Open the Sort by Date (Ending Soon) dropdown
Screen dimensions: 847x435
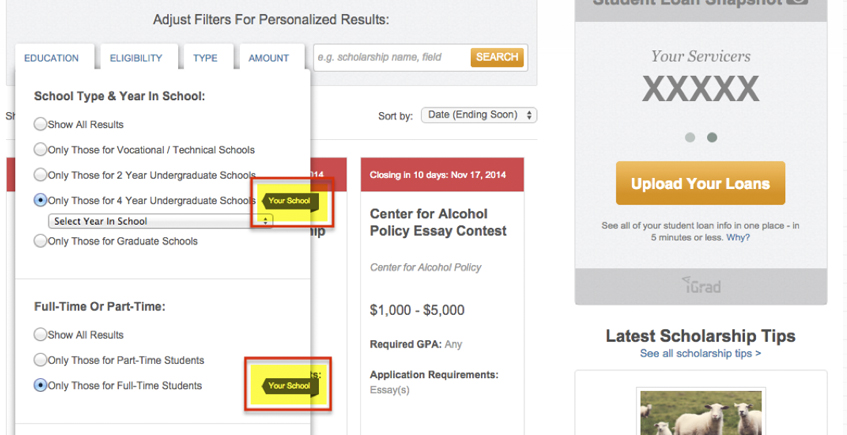point(479,116)
